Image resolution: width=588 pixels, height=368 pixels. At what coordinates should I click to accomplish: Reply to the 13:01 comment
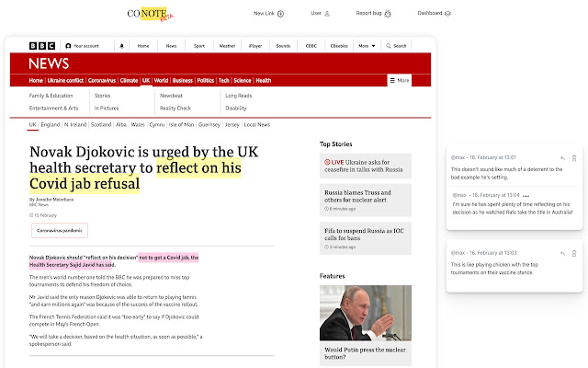pos(562,158)
